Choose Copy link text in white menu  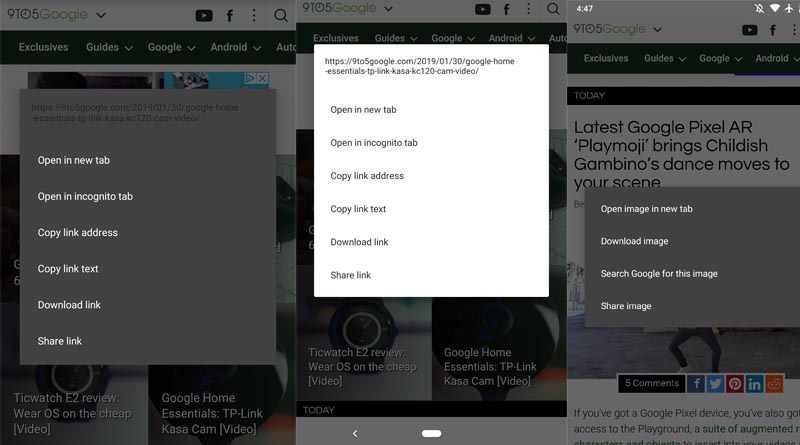point(358,209)
